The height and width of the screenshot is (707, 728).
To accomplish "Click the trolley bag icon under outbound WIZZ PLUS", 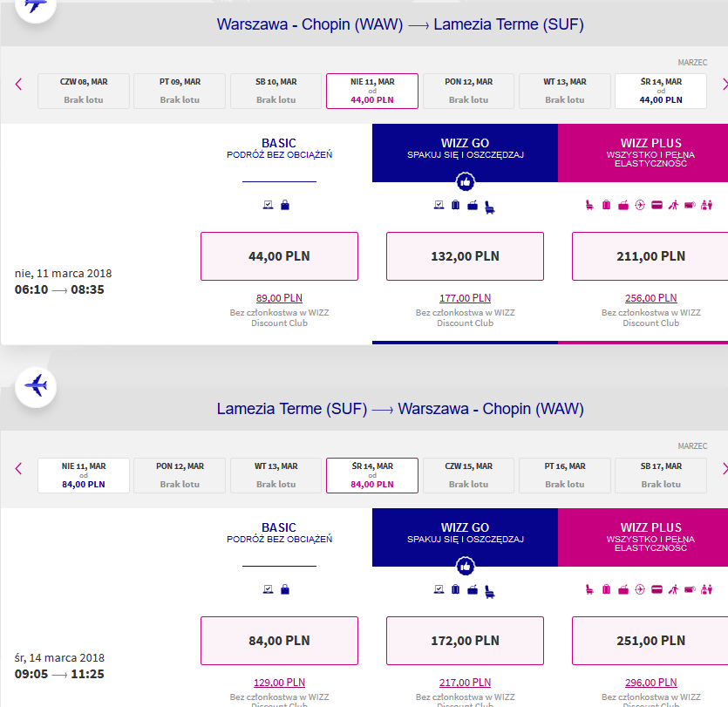I will 623,205.
